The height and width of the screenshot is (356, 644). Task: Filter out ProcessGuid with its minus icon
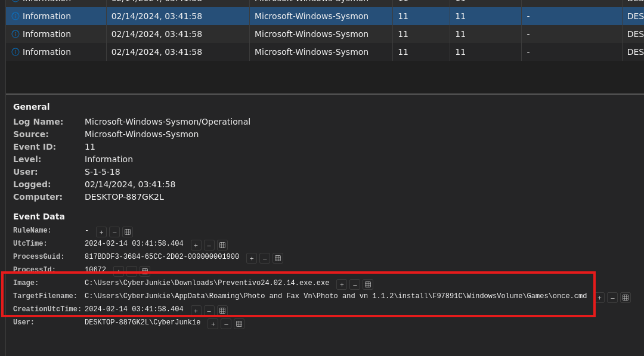(x=265, y=258)
